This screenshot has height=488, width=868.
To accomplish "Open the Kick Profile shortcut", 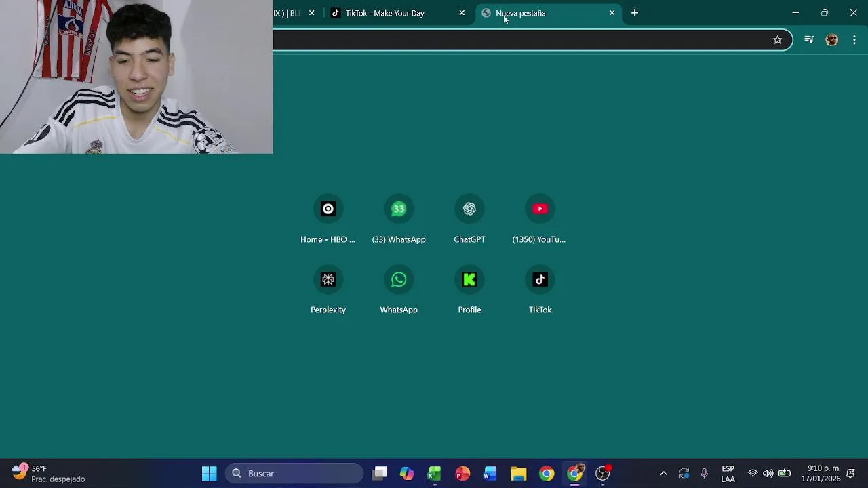I will (469, 290).
